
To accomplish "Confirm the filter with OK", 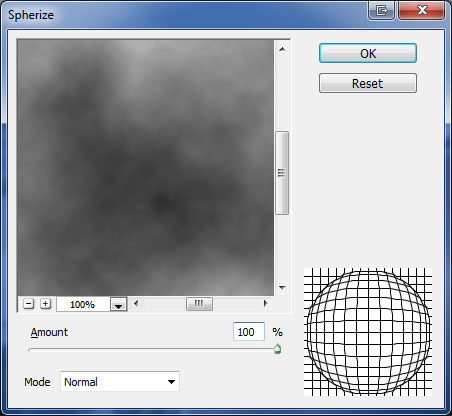I will 368,53.
